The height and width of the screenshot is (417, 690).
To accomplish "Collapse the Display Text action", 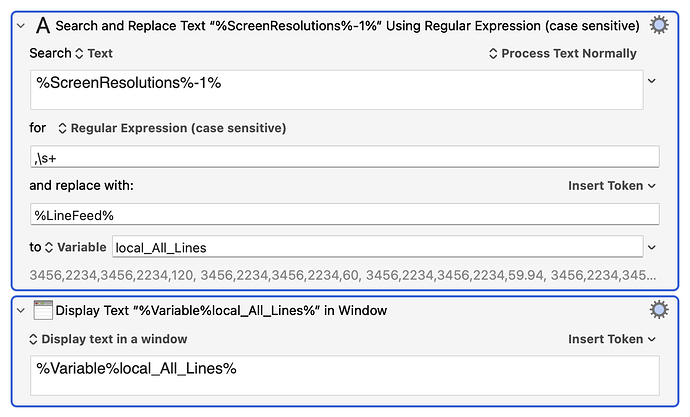I will pos(21,311).
